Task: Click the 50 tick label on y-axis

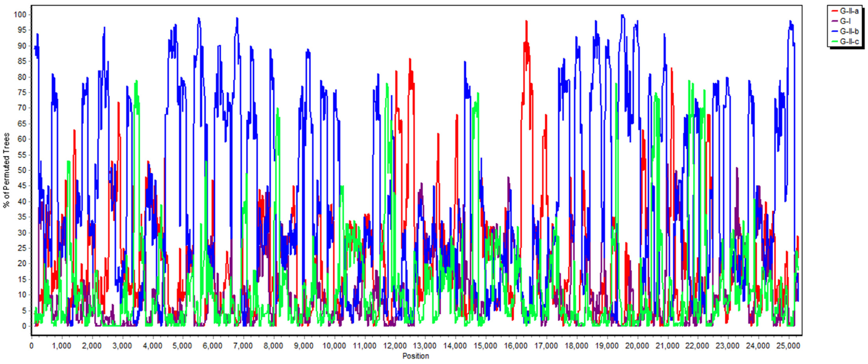Action: point(22,170)
